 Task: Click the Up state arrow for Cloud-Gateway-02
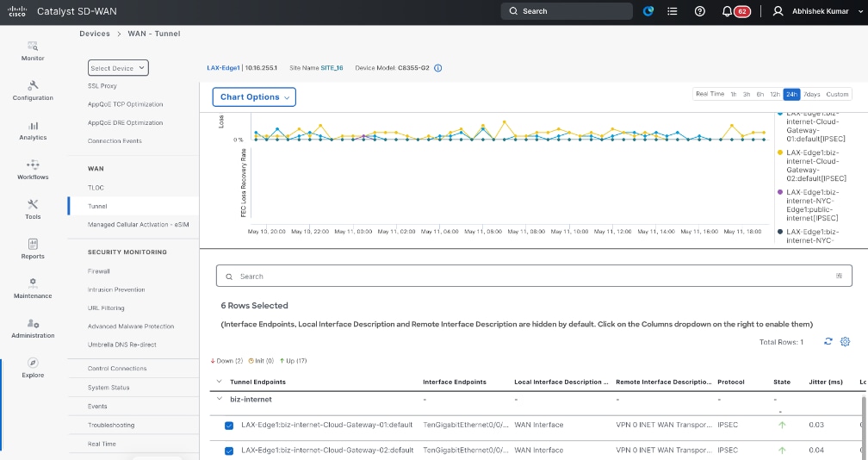(782, 450)
